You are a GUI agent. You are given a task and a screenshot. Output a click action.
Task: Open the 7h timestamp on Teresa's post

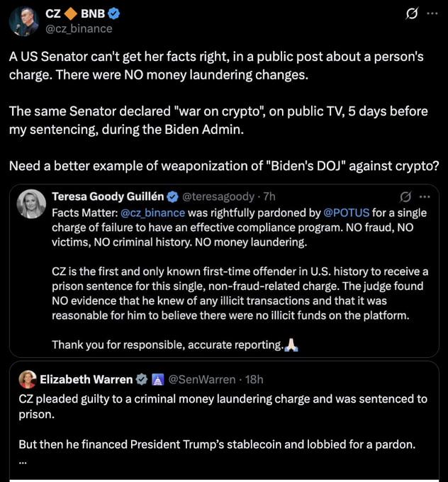[269, 196]
